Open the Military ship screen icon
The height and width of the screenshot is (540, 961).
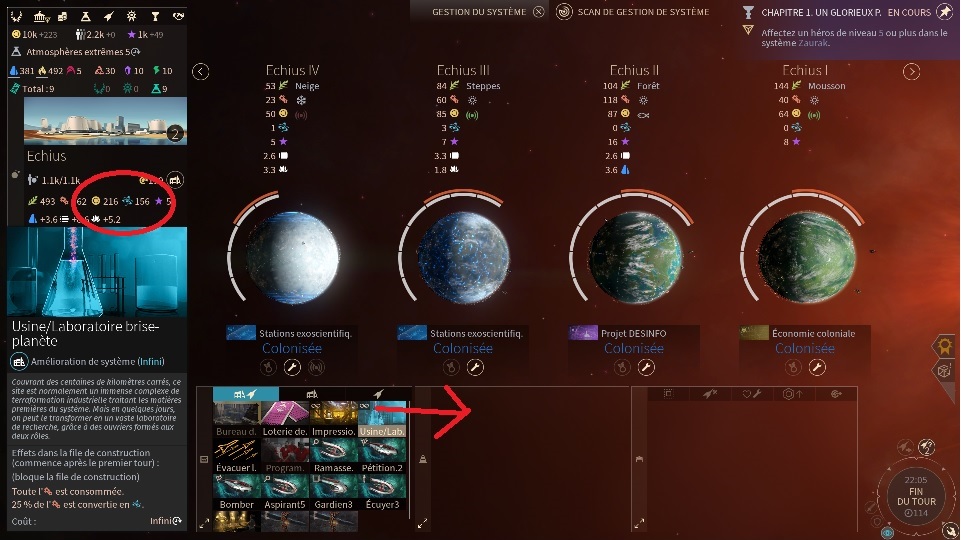[108, 17]
